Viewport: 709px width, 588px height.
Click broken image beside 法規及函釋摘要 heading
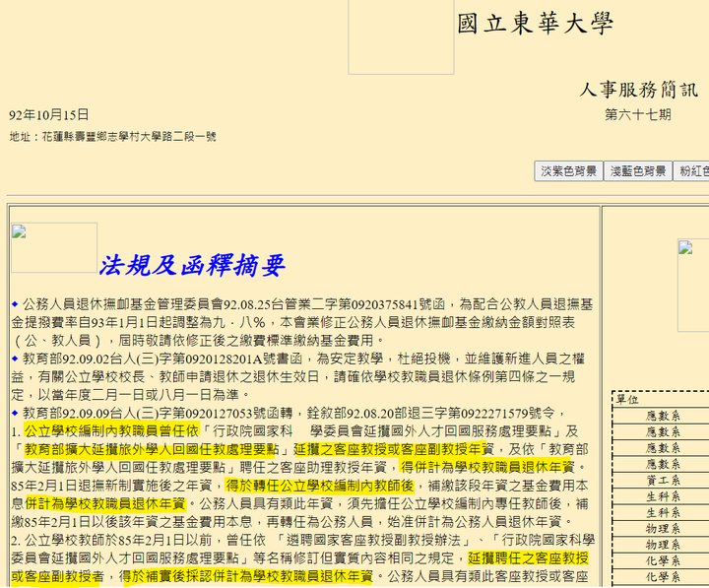(54, 247)
